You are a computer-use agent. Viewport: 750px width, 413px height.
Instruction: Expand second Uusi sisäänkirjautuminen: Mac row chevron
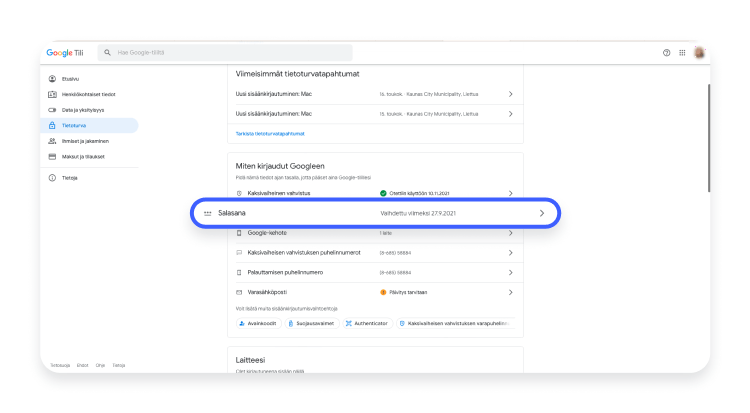(510, 114)
